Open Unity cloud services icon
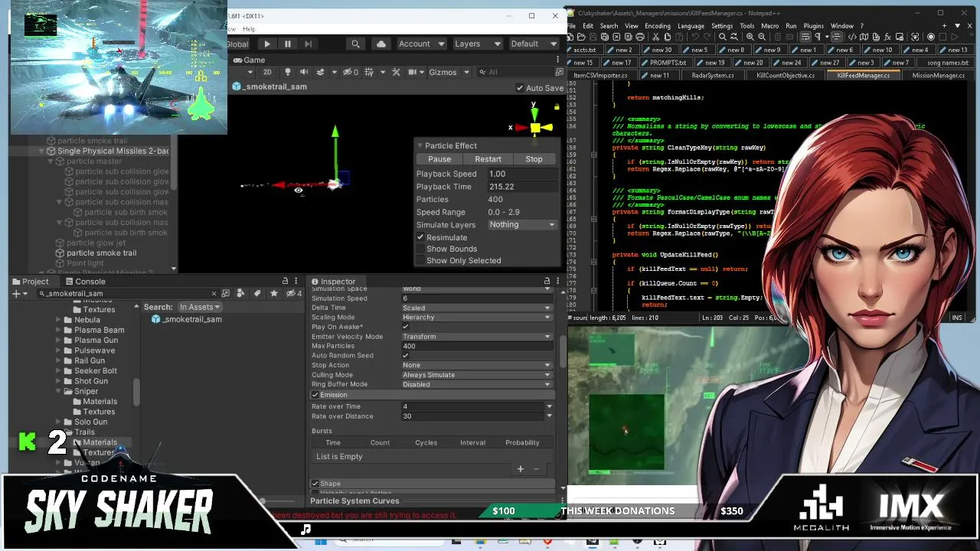Screen dimensions: 980x551 (381, 44)
